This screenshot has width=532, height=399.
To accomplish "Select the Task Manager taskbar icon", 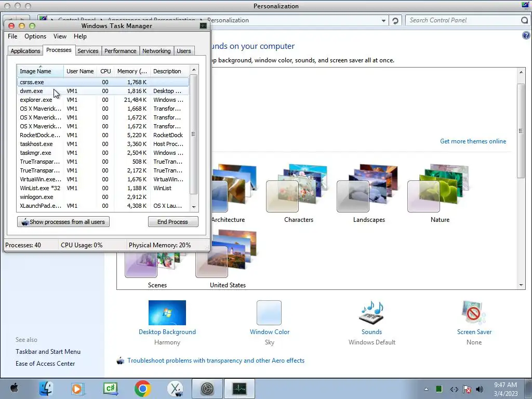I will tap(239, 389).
